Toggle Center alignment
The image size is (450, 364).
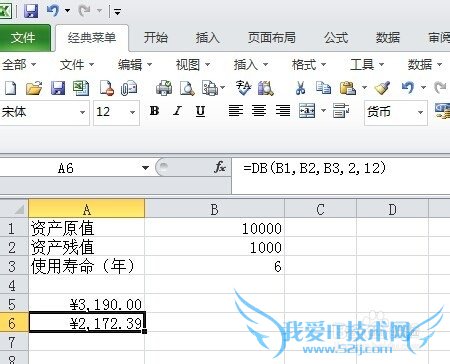pos(259,110)
